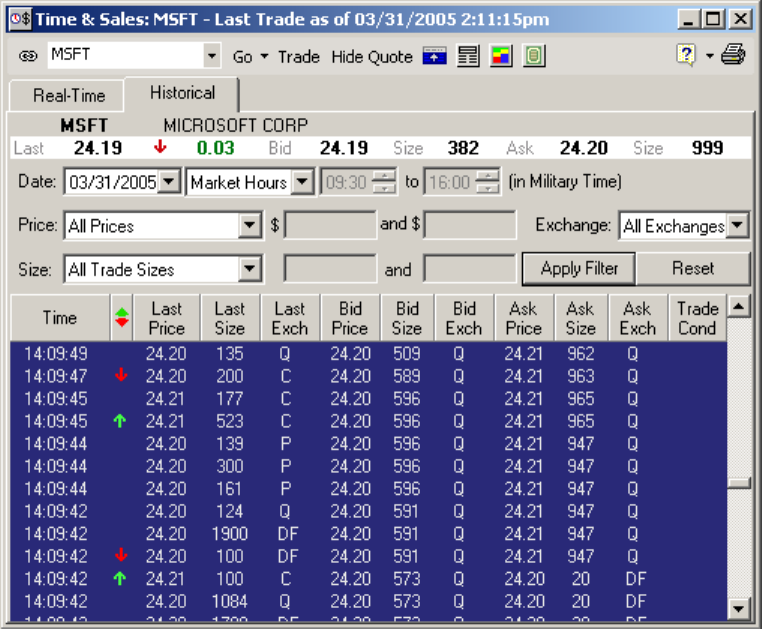Screen dimensions: 762x629
Task: Open the symbol MSFT dropdown arrow
Action: click(x=212, y=55)
